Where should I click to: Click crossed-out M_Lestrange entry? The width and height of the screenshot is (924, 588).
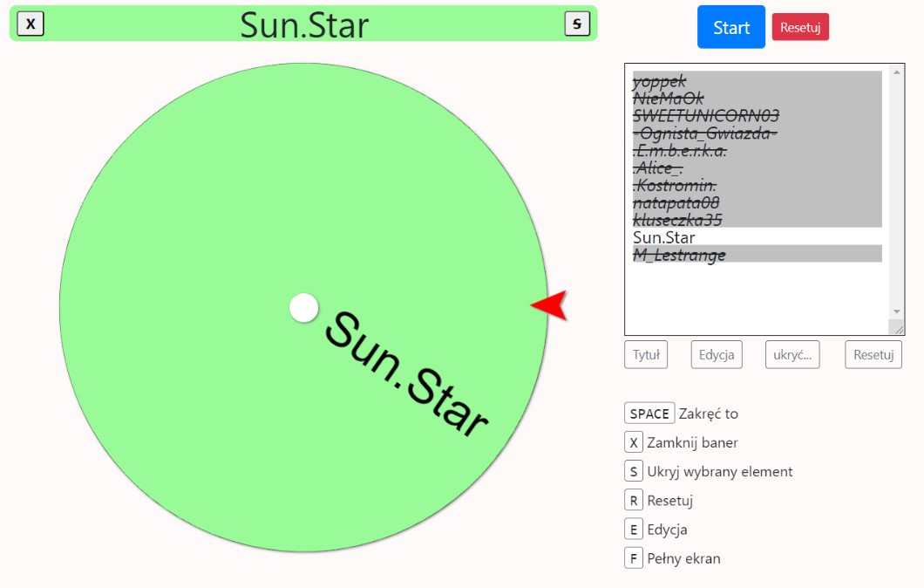pyautogui.click(x=679, y=255)
